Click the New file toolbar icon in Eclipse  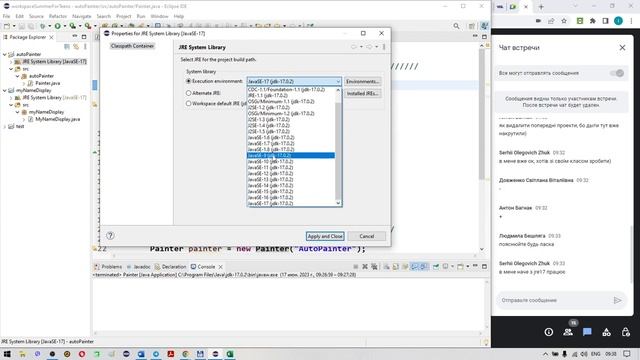[x=7, y=26]
